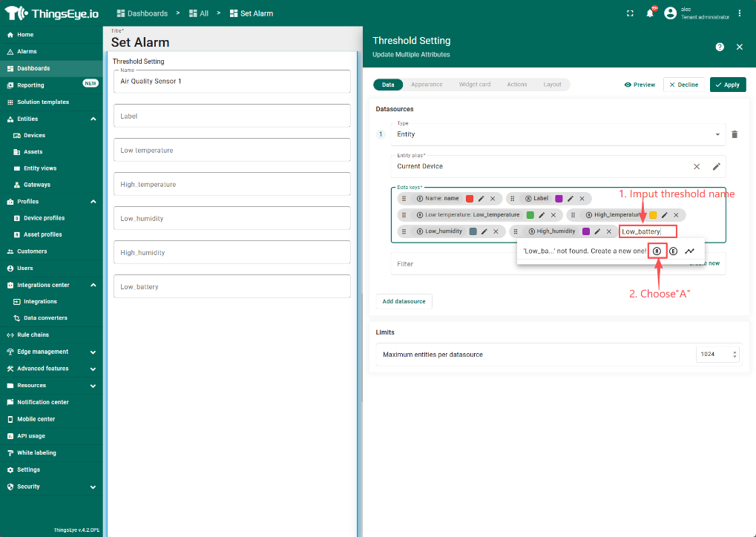Open the datasource Type dropdown
Screen dimensions: 756x537
pyautogui.click(x=717, y=134)
